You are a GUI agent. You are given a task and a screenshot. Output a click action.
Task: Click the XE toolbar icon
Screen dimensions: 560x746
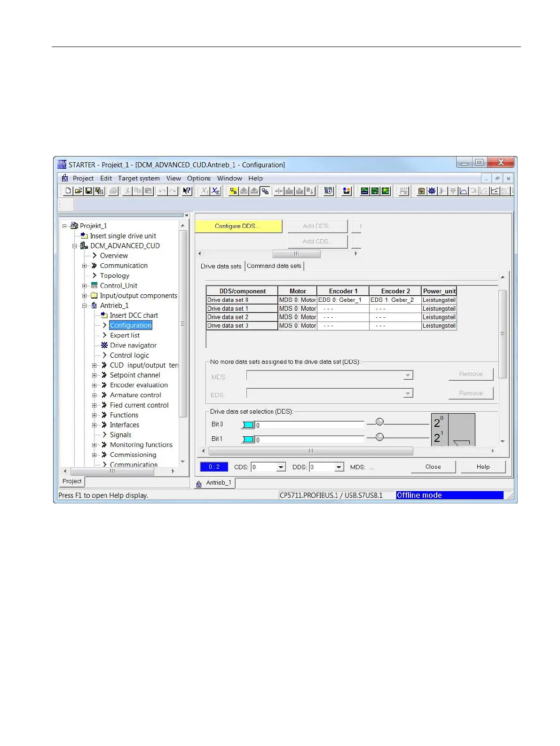[215, 191]
